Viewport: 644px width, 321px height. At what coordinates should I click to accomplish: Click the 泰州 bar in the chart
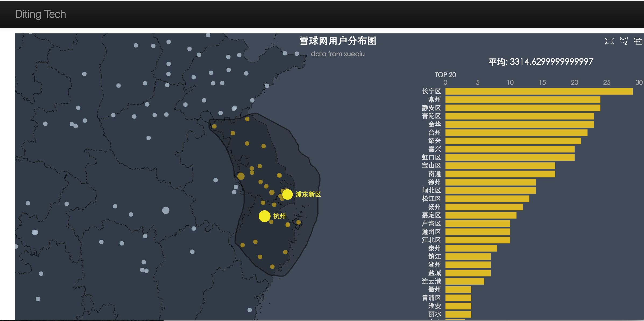pos(471,248)
